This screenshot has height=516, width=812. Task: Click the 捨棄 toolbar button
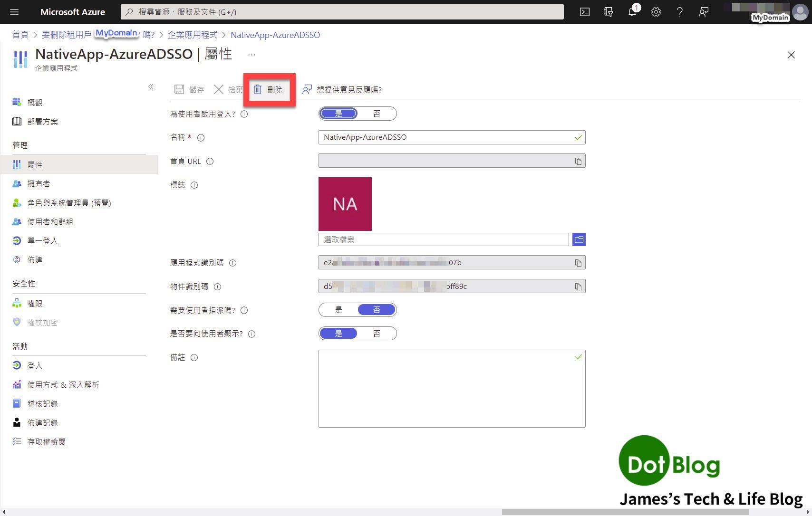[228, 89]
